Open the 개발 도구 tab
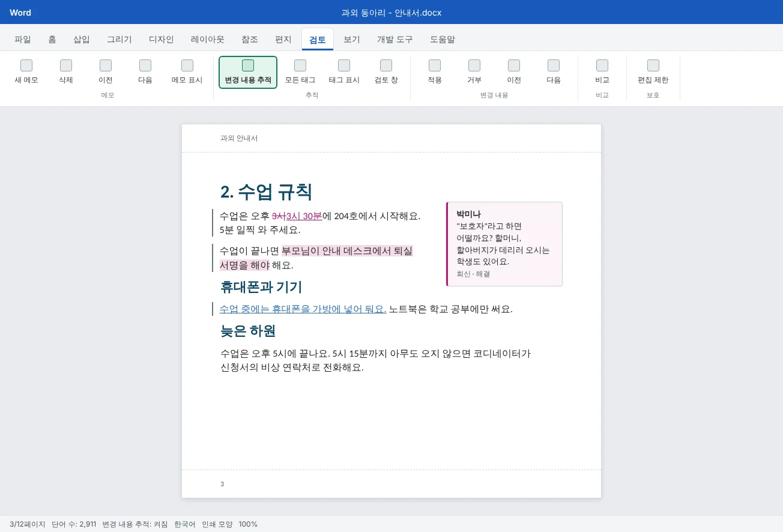783x532 pixels. tap(395, 40)
